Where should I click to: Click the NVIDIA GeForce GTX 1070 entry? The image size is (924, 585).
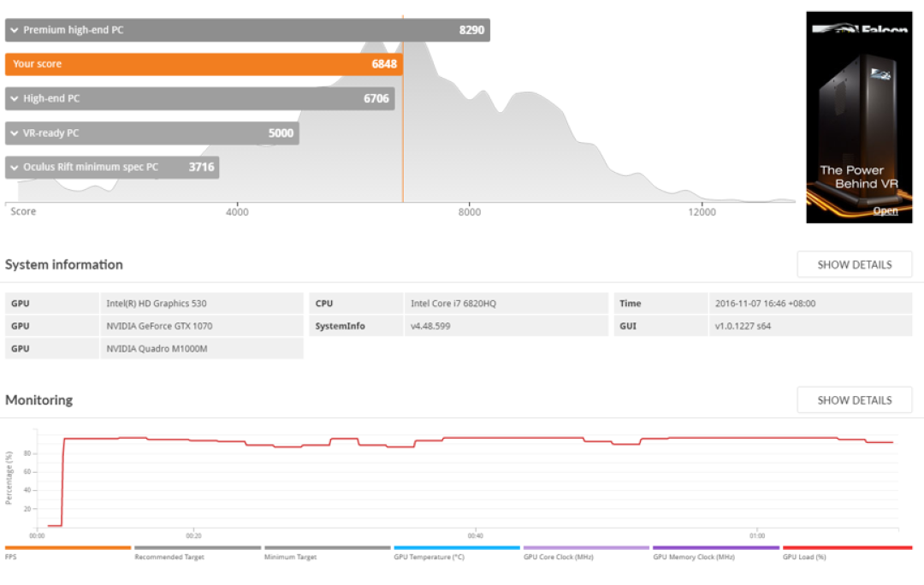point(159,326)
